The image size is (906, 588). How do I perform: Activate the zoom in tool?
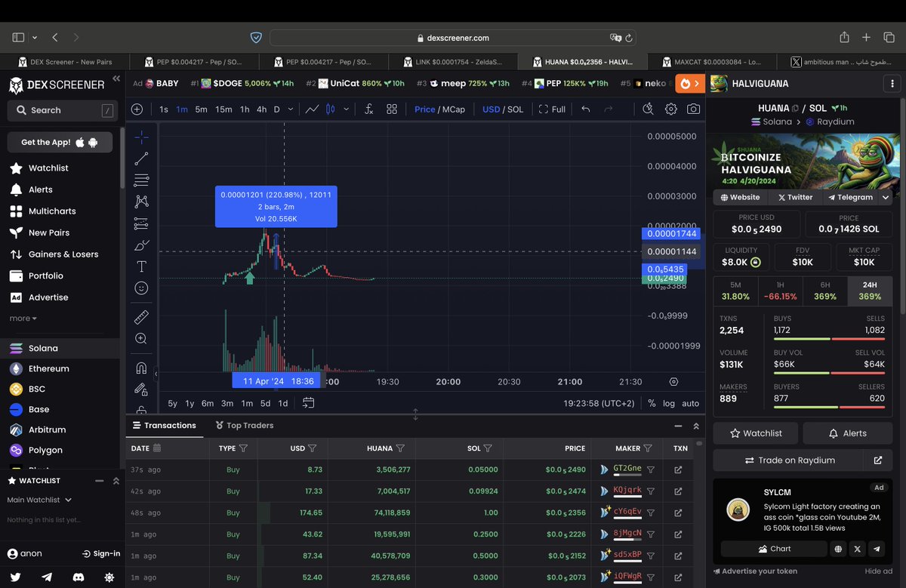pyautogui.click(x=141, y=339)
